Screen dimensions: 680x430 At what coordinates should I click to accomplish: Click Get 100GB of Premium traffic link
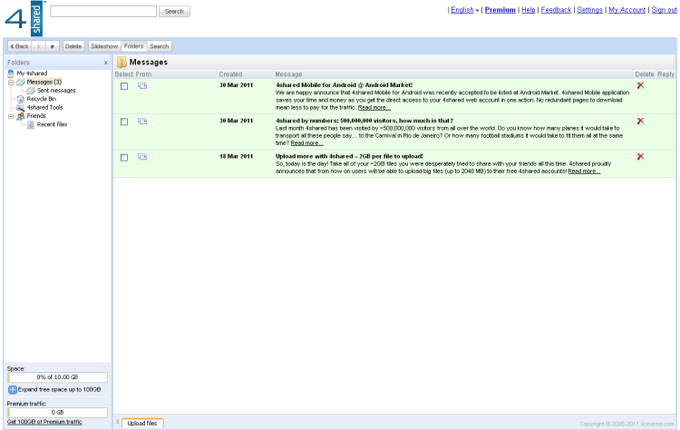[44, 422]
